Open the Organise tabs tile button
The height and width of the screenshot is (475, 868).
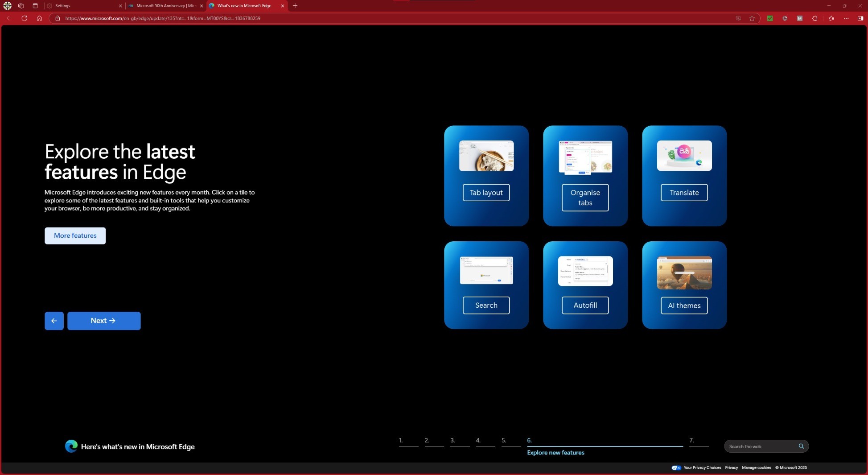coord(585,198)
